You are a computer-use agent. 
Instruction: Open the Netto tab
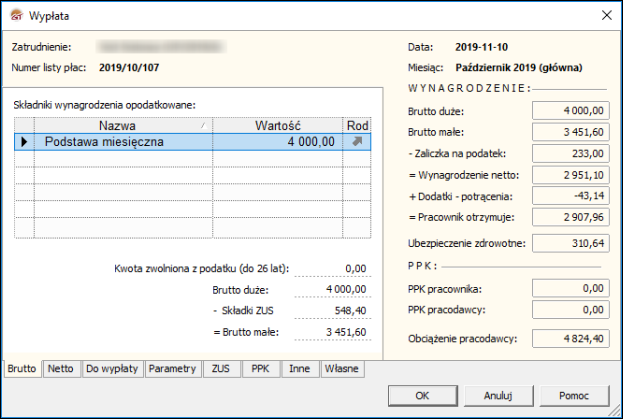pyautogui.click(x=61, y=369)
